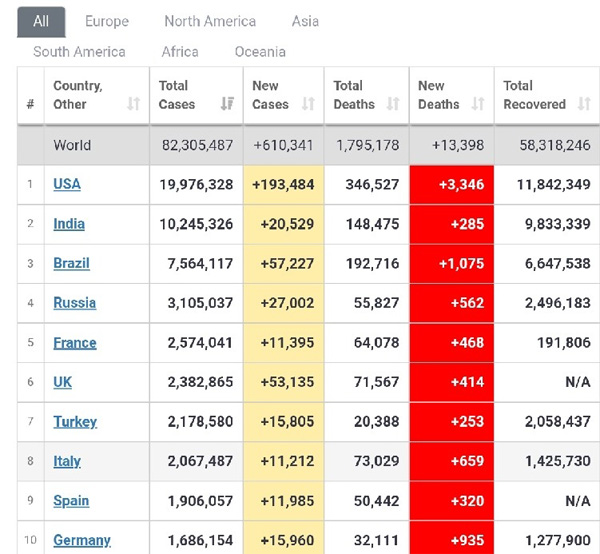Open the USA country link

click(x=67, y=184)
